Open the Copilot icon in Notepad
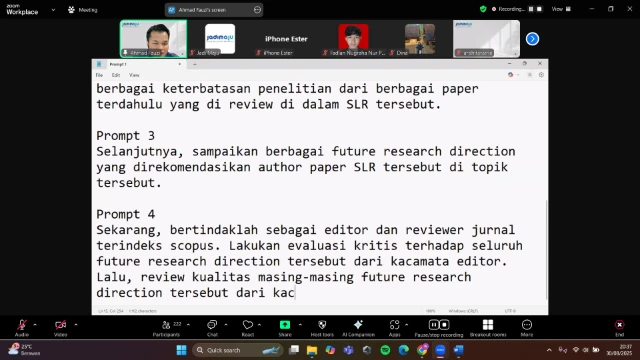The width and height of the screenshot is (640, 360). coord(510,75)
